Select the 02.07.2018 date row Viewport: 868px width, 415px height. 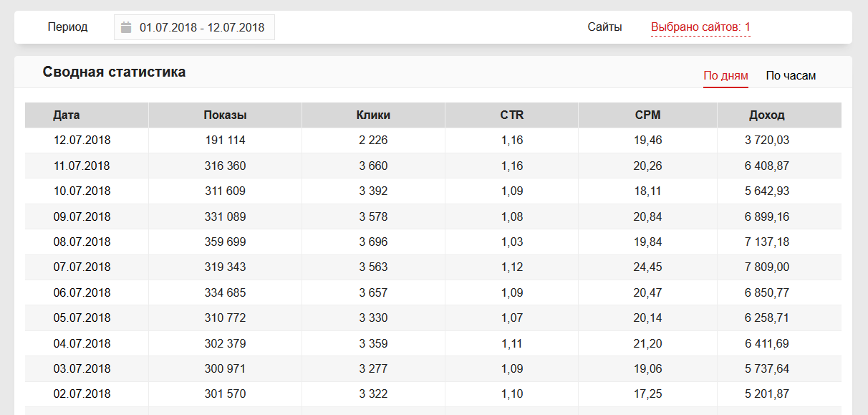pos(82,393)
